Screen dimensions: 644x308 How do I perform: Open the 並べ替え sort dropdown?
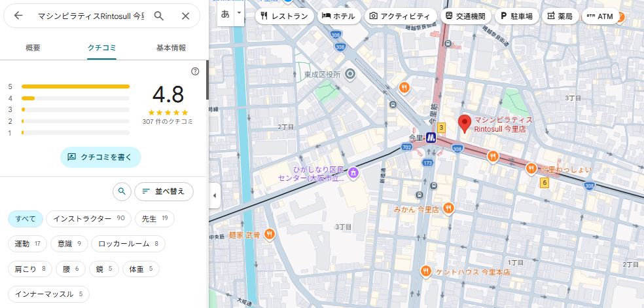click(164, 191)
